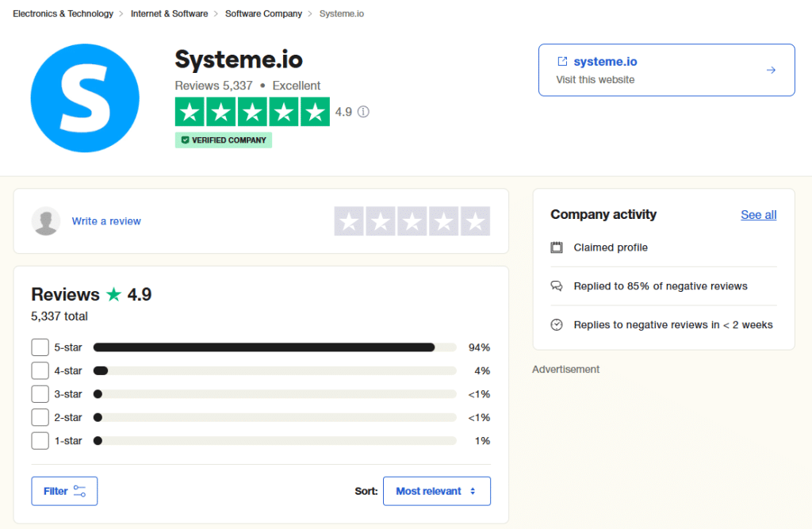Click the Systeme.io page title
812x529 pixels.
[239, 59]
